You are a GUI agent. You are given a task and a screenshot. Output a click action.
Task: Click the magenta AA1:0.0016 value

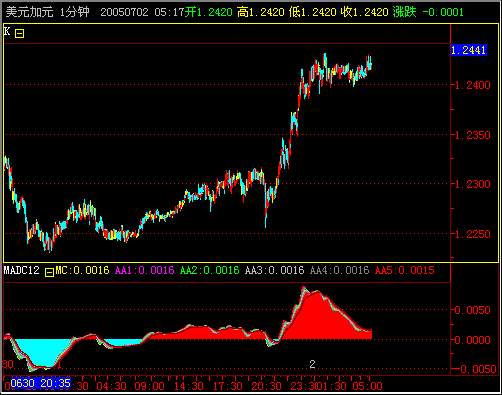(144, 270)
